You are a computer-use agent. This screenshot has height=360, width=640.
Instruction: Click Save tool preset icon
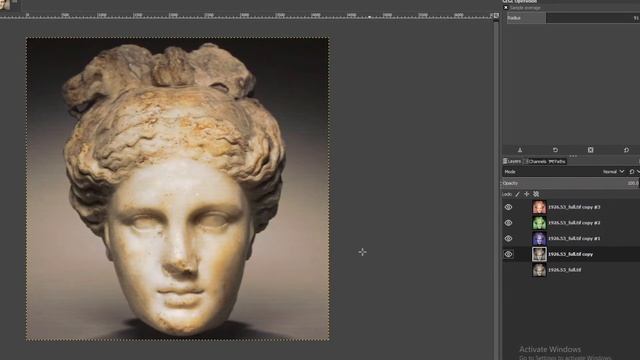(520, 150)
